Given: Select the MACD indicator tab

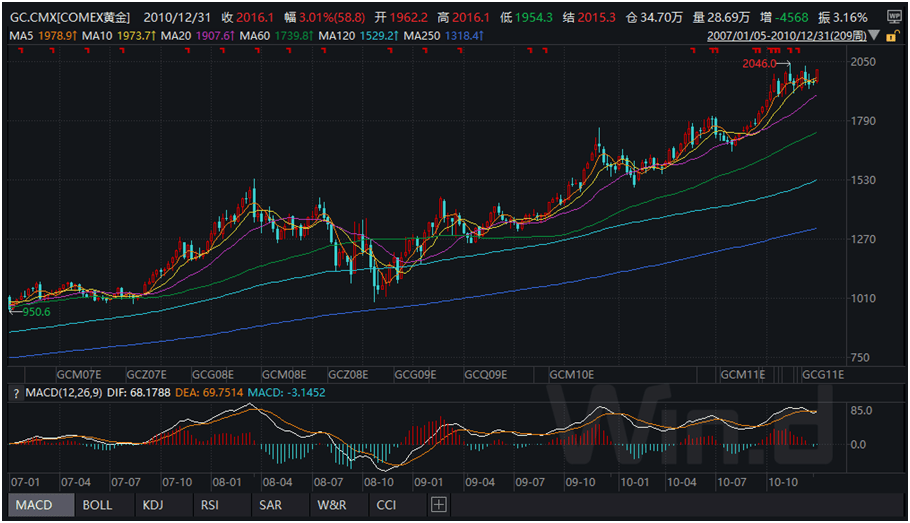Looking at the screenshot, I should point(34,505).
